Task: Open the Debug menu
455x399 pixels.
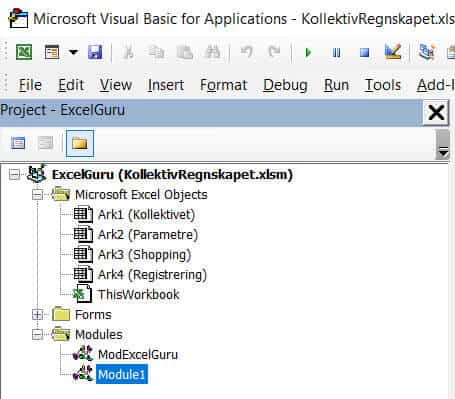Action: 285,85
